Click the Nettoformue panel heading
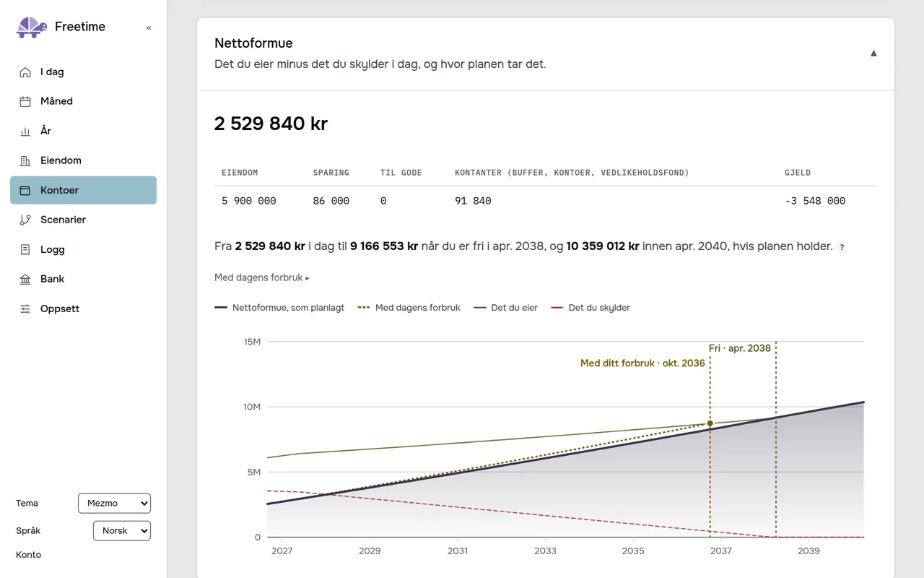The width and height of the screenshot is (924, 578). (253, 43)
